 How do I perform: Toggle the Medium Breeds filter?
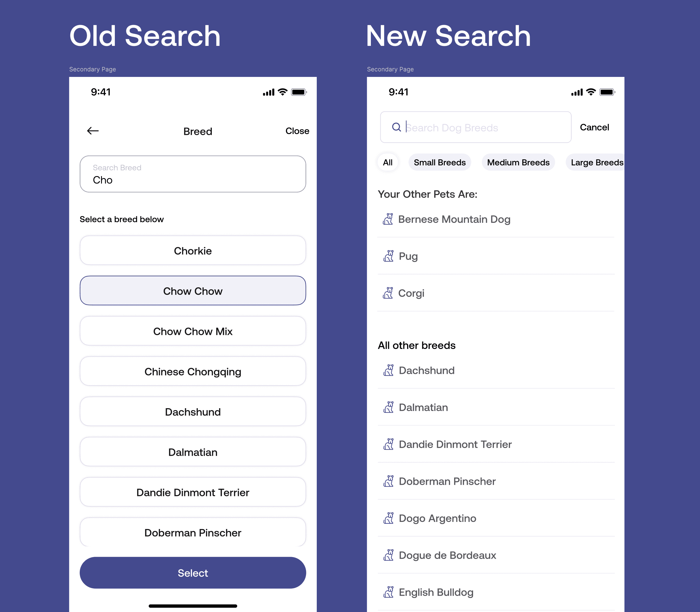518,162
